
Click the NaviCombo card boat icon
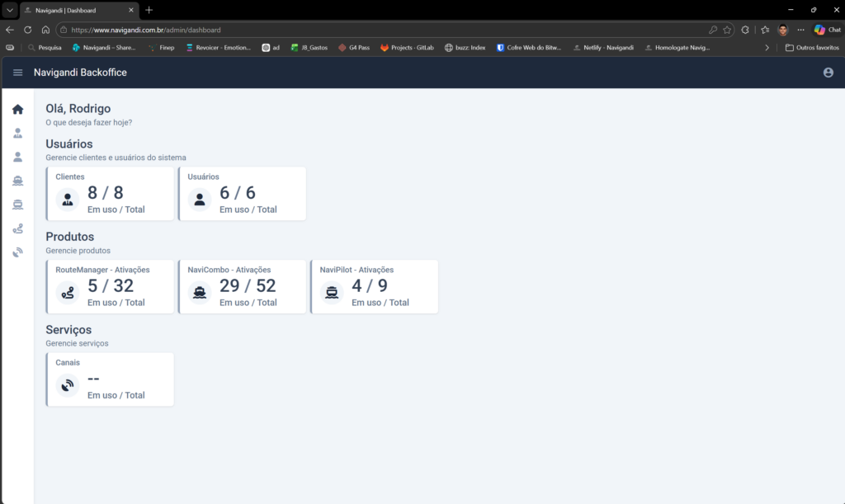point(200,293)
